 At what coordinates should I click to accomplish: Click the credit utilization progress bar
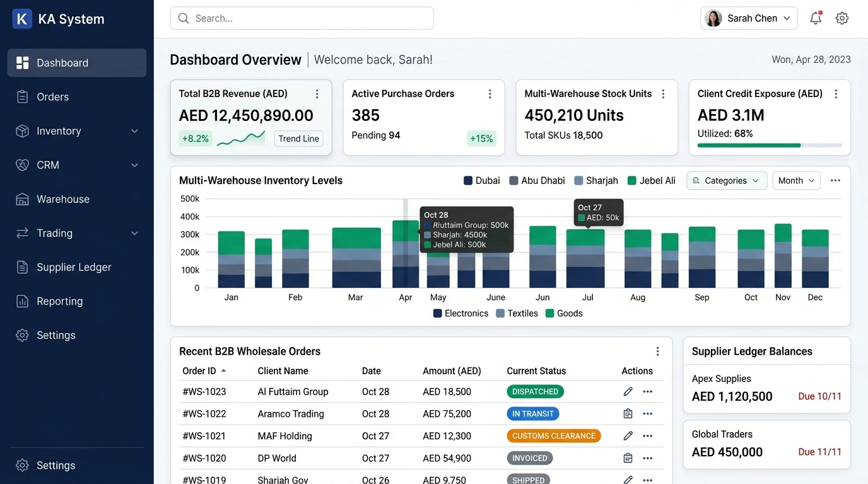click(x=770, y=146)
